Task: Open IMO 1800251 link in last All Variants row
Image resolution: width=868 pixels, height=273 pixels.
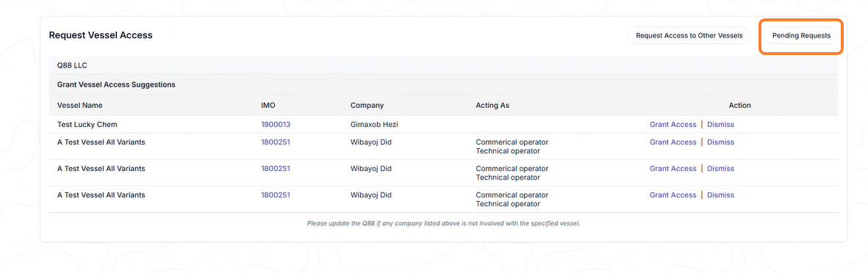Action: [276, 195]
